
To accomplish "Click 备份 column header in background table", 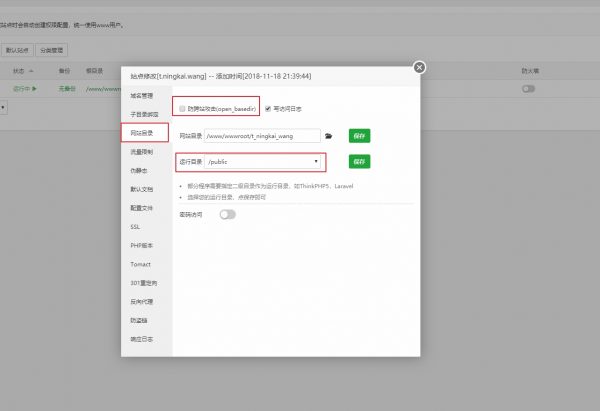I will pos(64,71).
